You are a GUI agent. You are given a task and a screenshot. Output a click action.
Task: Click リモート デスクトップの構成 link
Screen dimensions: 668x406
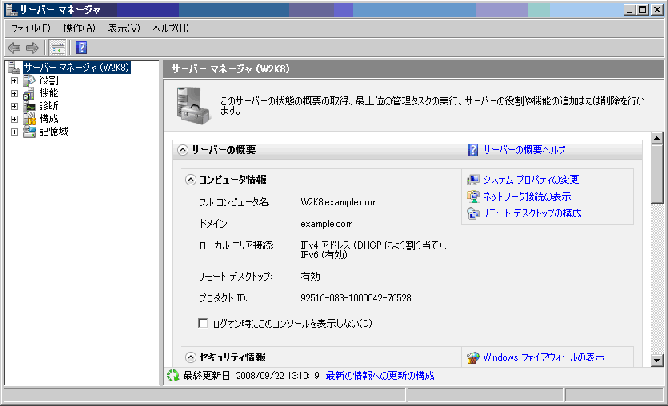[532, 213]
